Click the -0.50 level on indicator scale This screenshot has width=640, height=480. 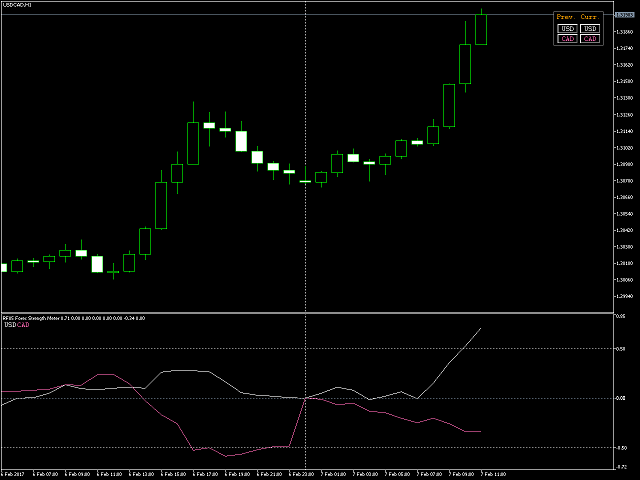pyautogui.click(x=623, y=448)
